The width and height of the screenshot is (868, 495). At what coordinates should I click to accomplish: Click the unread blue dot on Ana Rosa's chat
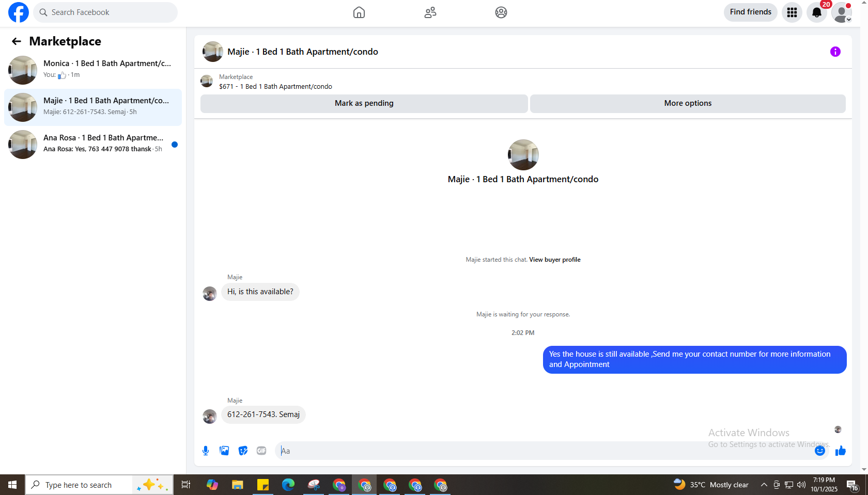(175, 145)
